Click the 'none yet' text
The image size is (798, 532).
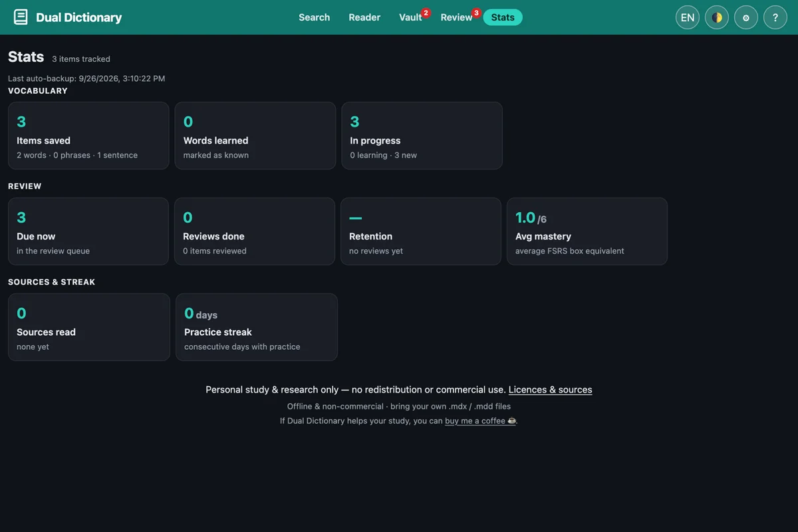tap(33, 346)
